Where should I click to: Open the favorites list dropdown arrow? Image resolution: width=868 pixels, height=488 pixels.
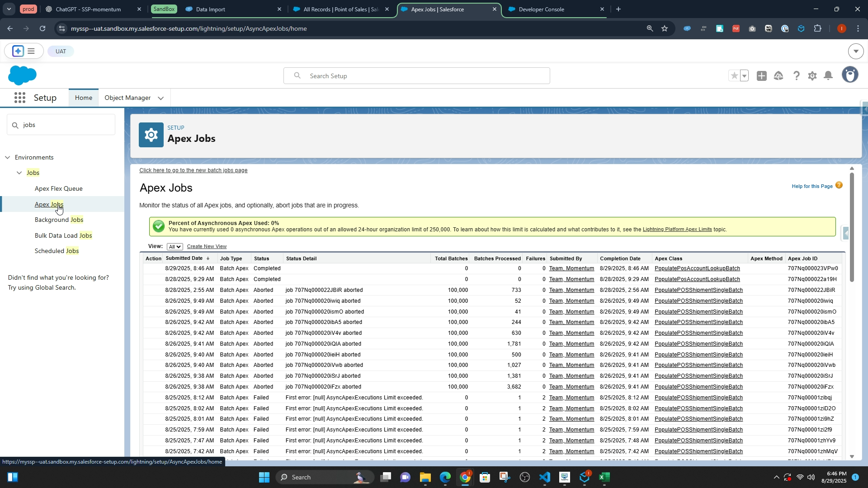point(745,76)
